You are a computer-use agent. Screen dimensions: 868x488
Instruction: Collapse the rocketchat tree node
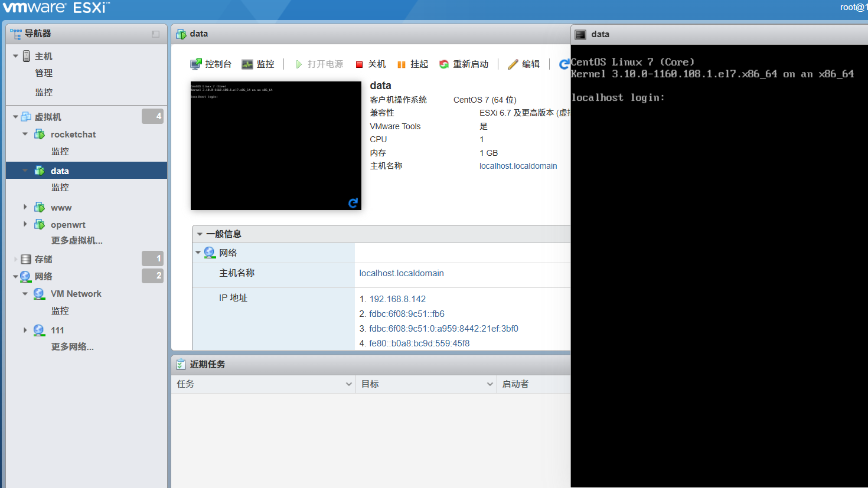(x=25, y=134)
